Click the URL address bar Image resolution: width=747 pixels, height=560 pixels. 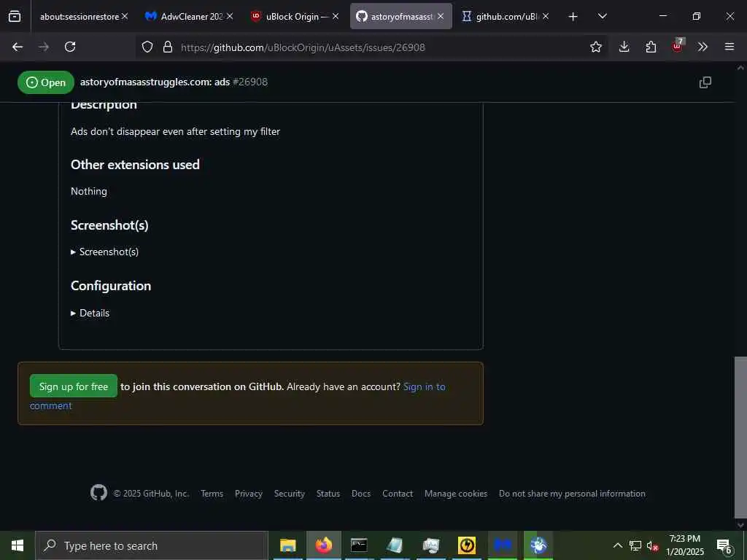[371, 47]
